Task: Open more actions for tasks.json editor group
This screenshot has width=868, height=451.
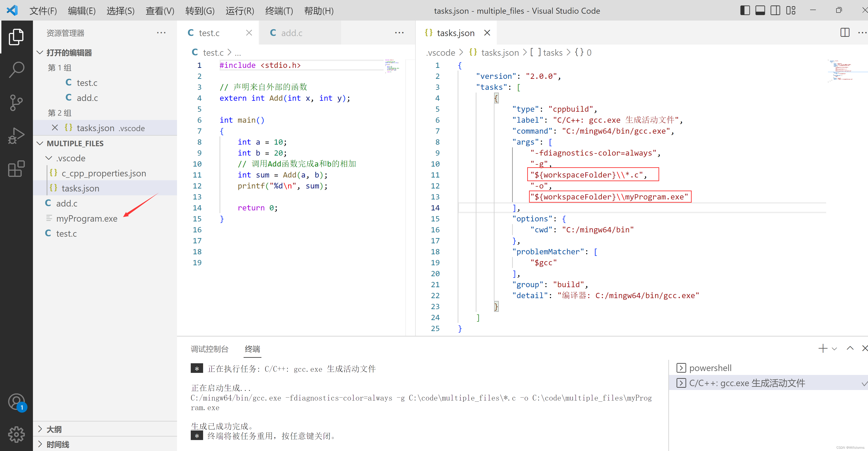Action: click(x=862, y=33)
